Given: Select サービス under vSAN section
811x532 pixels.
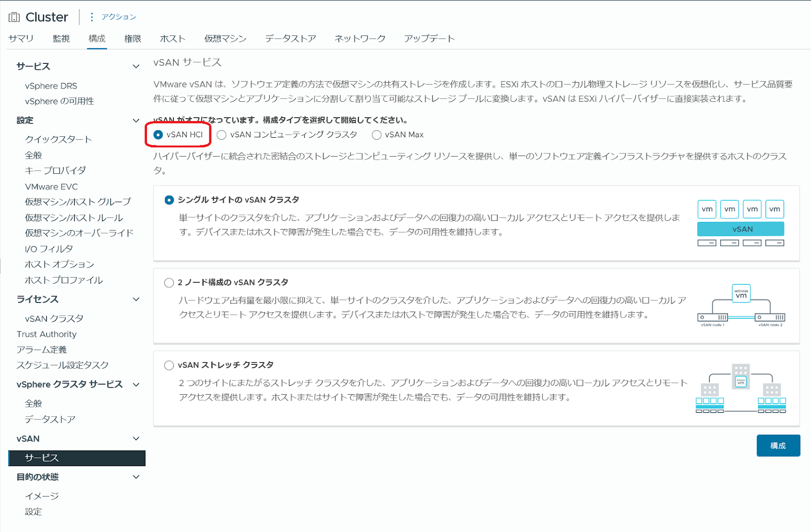Looking at the screenshot, I should (x=77, y=458).
